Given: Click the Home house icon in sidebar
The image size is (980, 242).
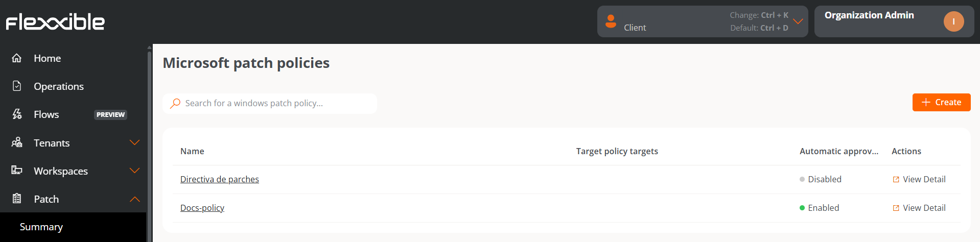Looking at the screenshot, I should coord(17,58).
